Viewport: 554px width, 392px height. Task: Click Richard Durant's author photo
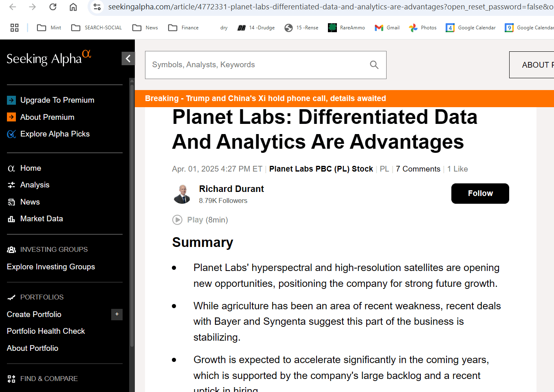coord(182,194)
